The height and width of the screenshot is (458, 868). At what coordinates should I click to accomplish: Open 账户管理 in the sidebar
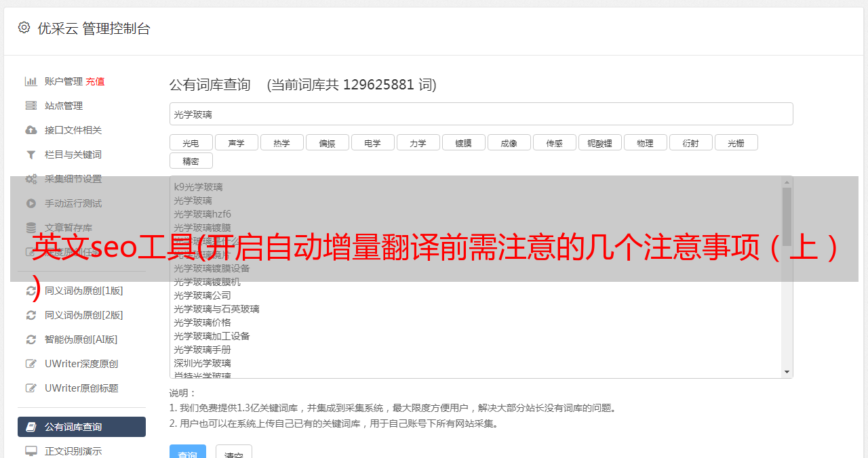tap(64, 81)
